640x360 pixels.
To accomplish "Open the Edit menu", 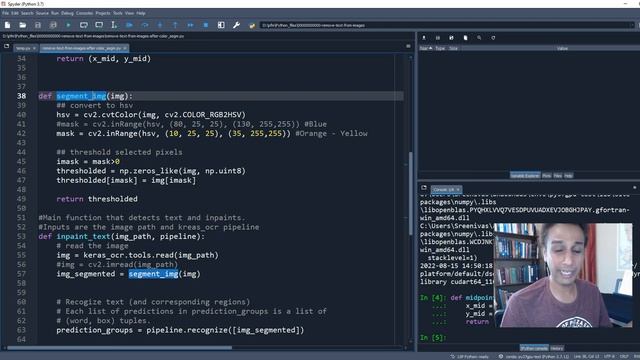I will point(15,13).
